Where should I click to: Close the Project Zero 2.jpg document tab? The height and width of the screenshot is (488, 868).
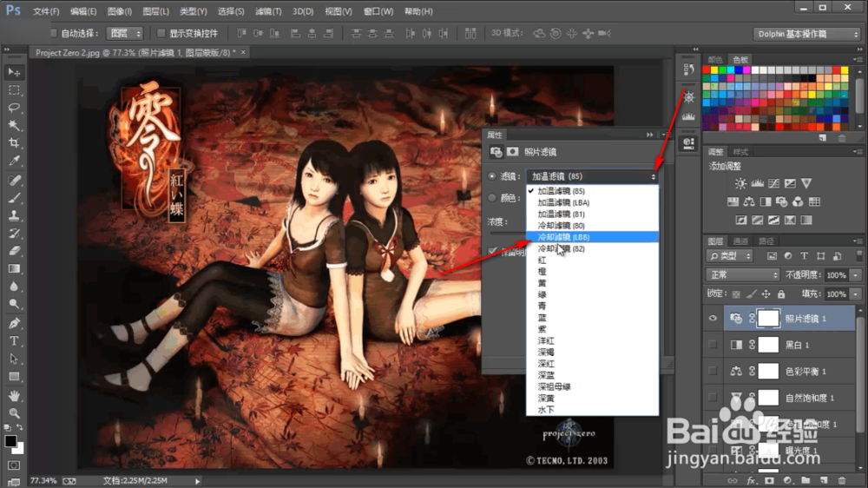point(243,52)
